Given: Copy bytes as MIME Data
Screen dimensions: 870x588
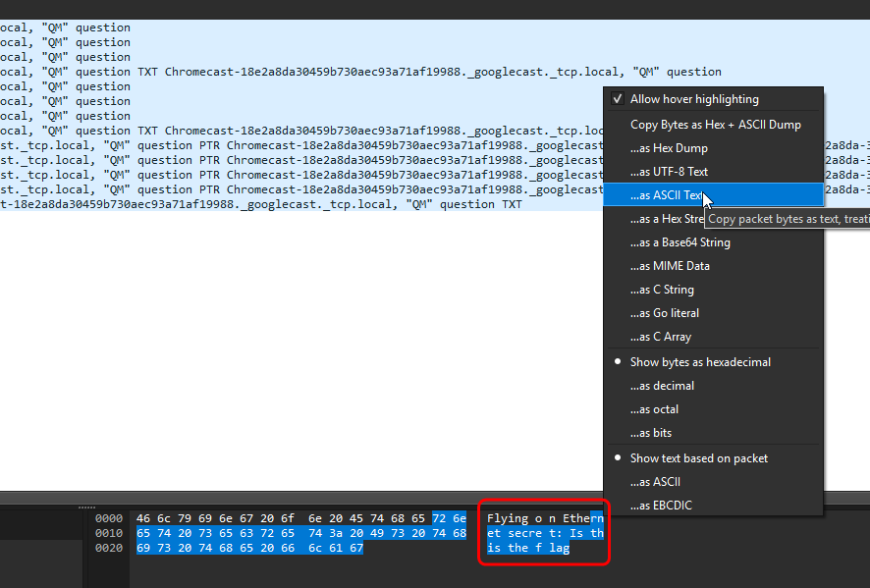Looking at the screenshot, I should coord(670,266).
